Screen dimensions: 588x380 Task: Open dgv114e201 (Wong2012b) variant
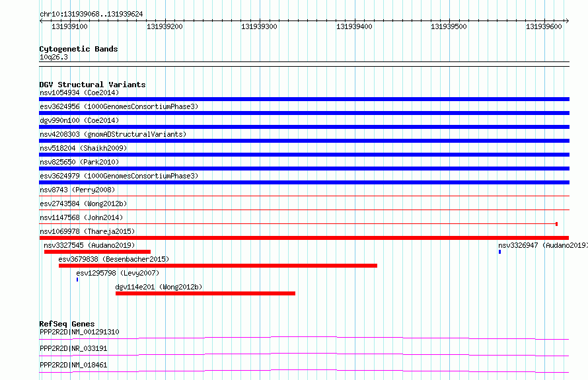pos(159,287)
